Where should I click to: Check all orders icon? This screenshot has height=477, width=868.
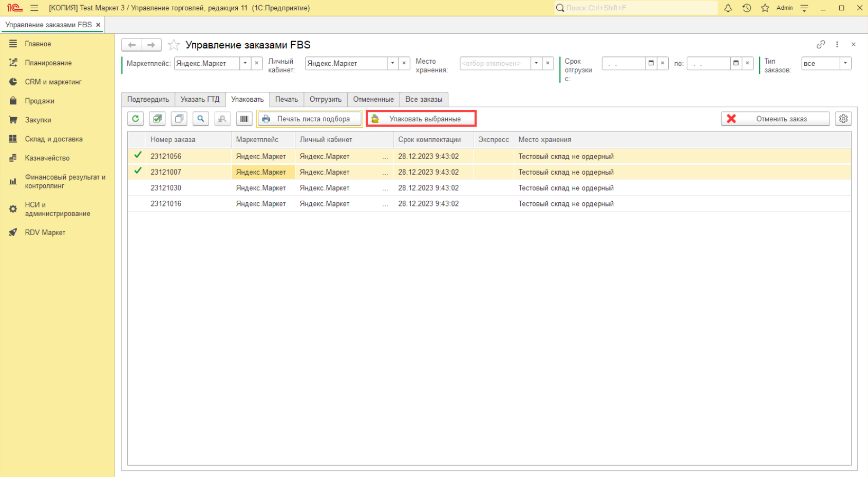[157, 119]
